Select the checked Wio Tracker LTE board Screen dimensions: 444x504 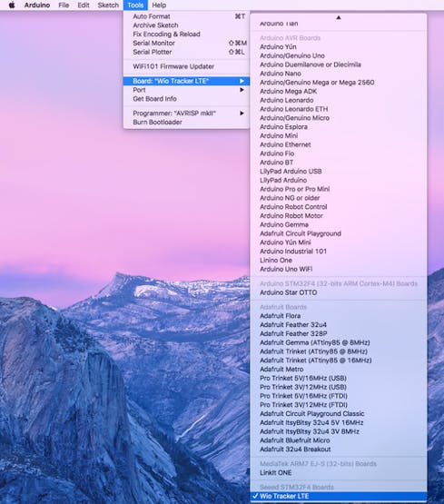[339, 496]
